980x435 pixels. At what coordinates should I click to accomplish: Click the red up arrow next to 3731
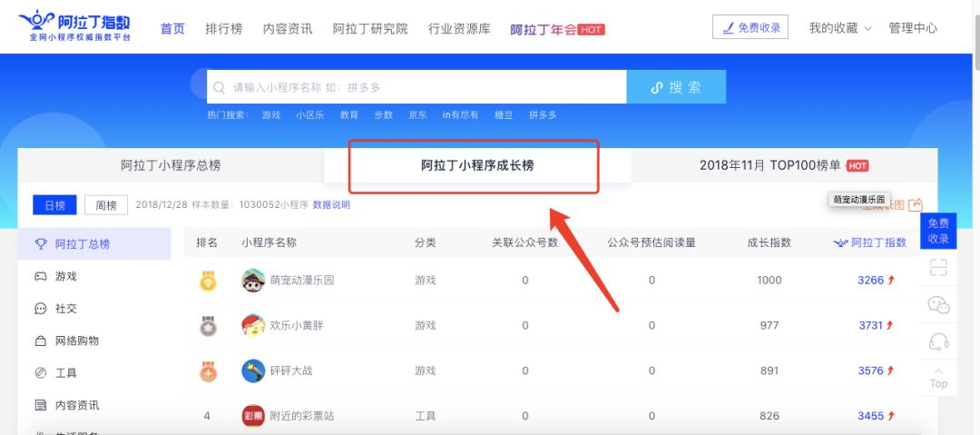click(889, 325)
